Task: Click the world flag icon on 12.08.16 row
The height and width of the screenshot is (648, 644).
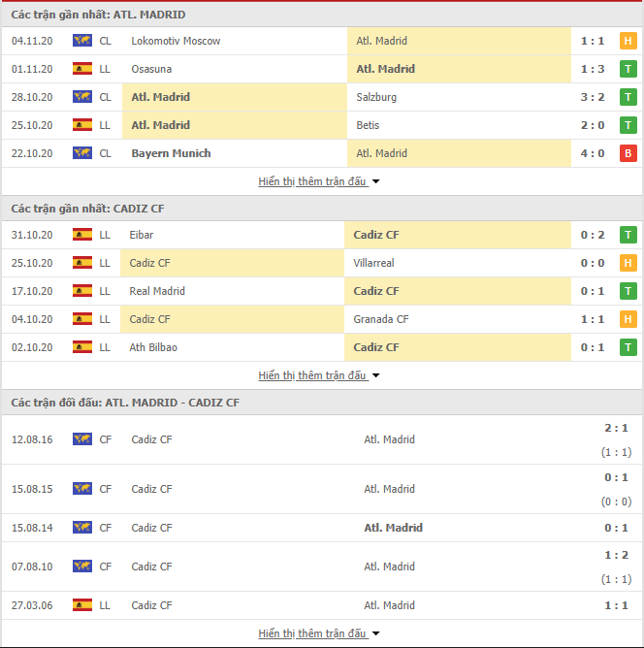Action: [x=82, y=438]
